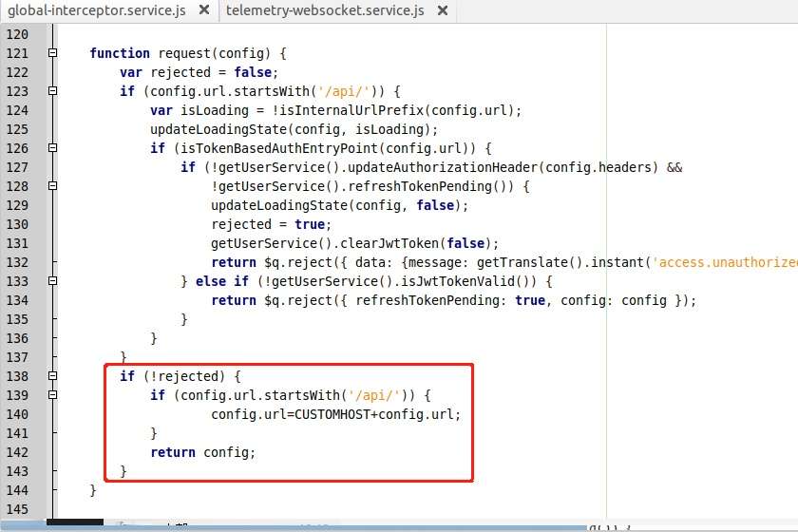Close the telemetry-websocket.service.js tab

443,10
